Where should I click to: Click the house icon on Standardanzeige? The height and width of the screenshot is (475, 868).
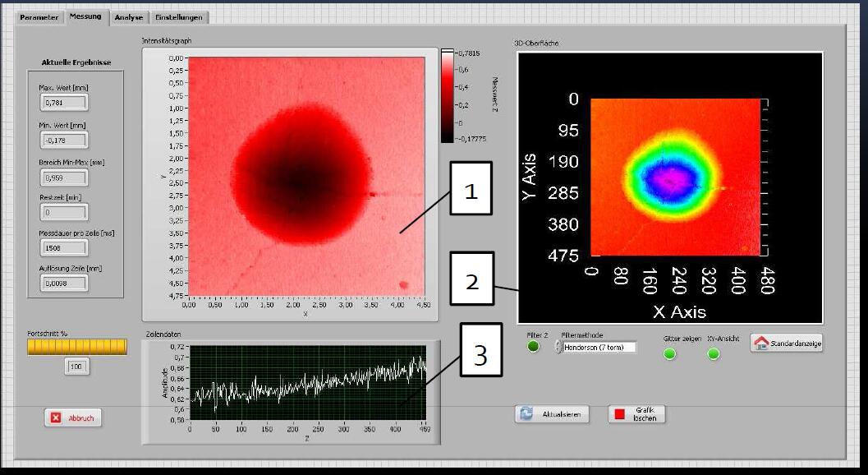pos(760,344)
